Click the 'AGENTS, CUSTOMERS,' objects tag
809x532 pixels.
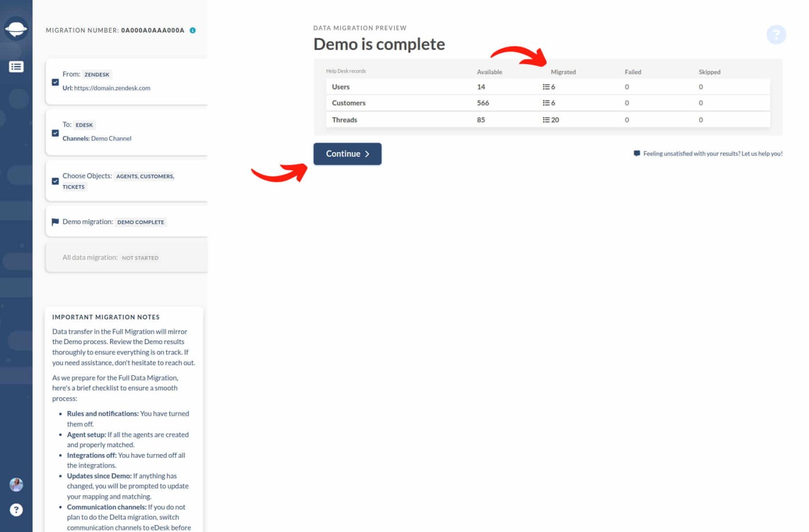145,176
